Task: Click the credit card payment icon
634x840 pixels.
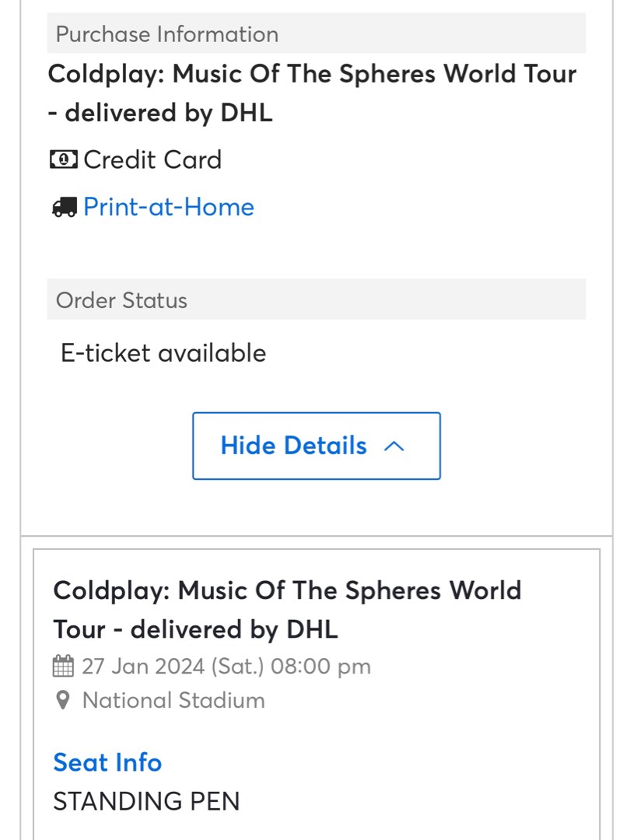Action: pos(63,159)
